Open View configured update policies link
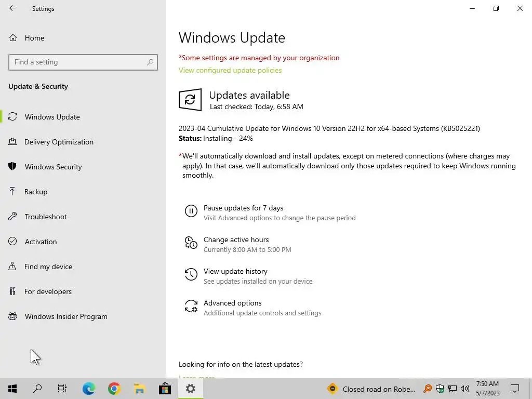Image resolution: width=532 pixels, height=399 pixels. [x=230, y=70]
